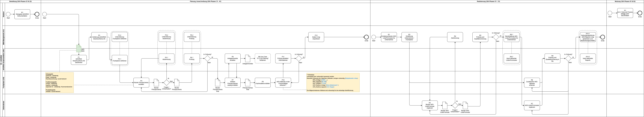Screen dimensions: 644x117
Task: Click the In Ordnung? gateway after R9
Action: point(568,58)
